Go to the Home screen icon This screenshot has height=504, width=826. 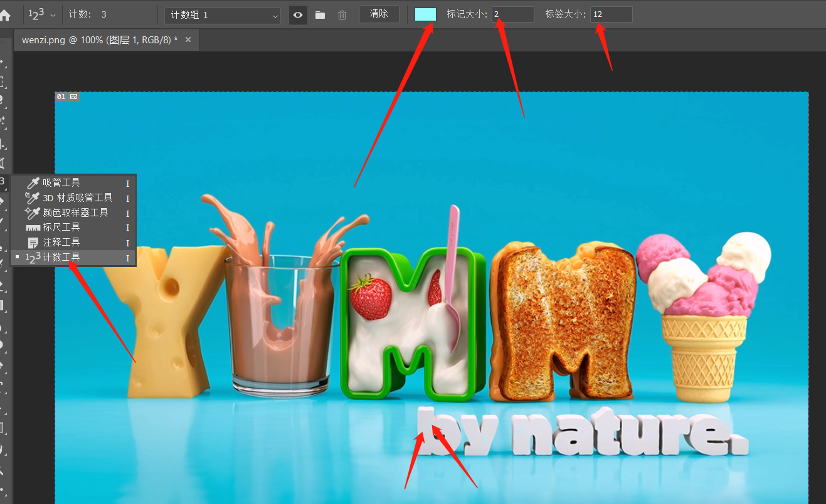click(x=5, y=16)
